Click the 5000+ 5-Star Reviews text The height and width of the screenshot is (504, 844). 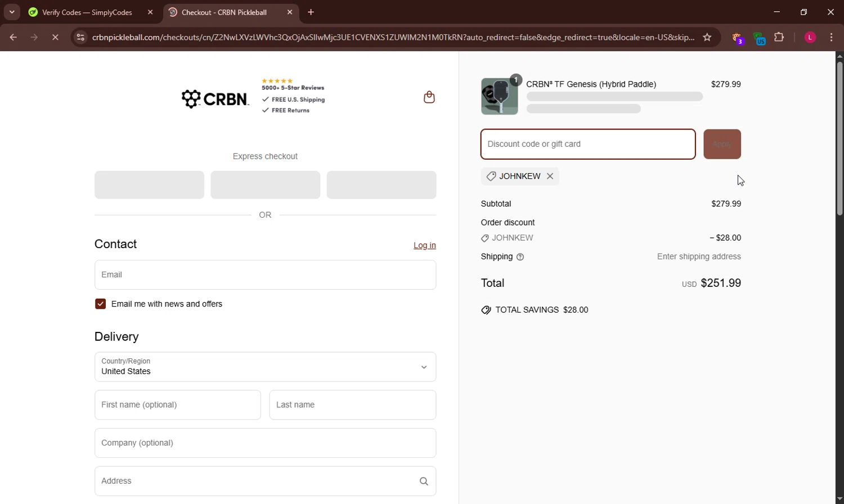point(293,88)
